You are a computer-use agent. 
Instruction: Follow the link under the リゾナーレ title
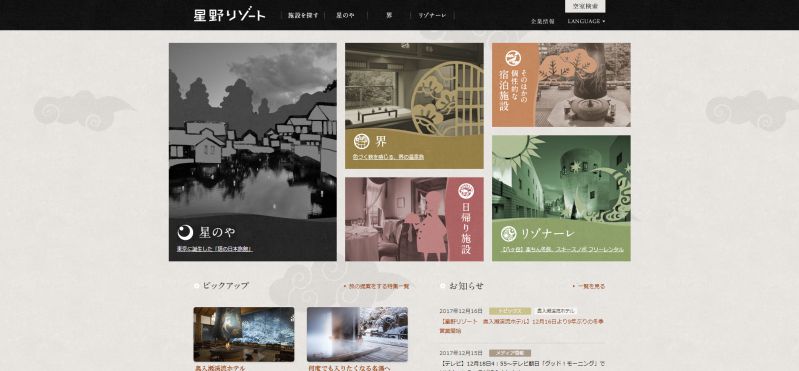[x=562, y=250]
